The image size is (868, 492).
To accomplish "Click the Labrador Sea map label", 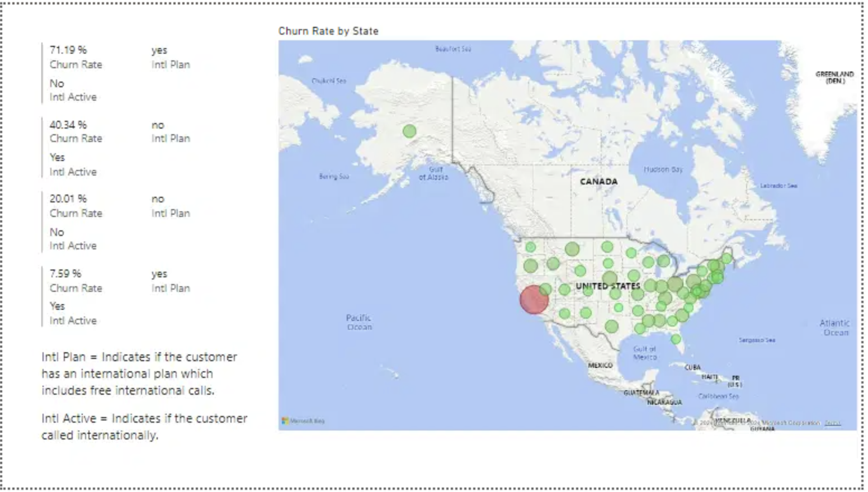I will [x=779, y=186].
